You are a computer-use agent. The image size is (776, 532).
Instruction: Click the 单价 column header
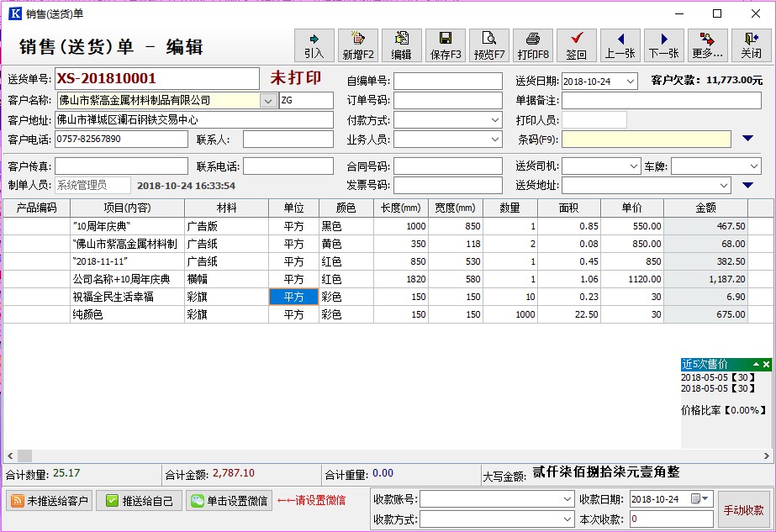pos(632,208)
